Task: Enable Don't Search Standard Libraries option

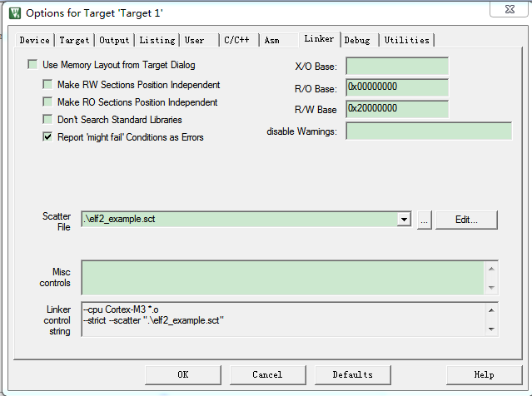Action: tap(47, 120)
